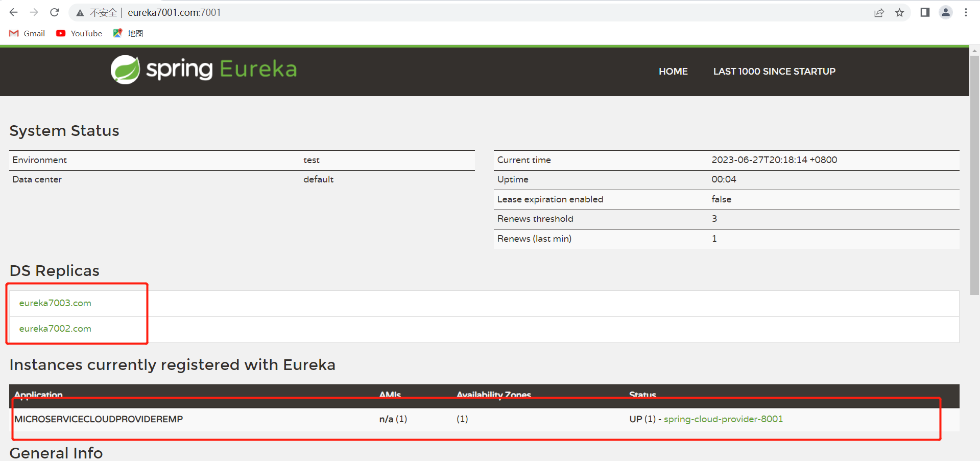Select the Environment value test
Viewport: 980px width, 461px height.
click(x=312, y=160)
